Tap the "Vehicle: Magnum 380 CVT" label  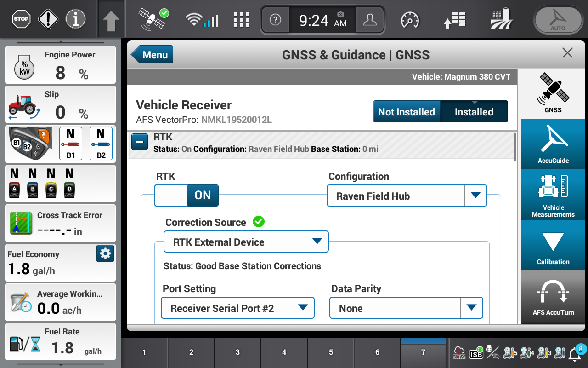point(461,77)
